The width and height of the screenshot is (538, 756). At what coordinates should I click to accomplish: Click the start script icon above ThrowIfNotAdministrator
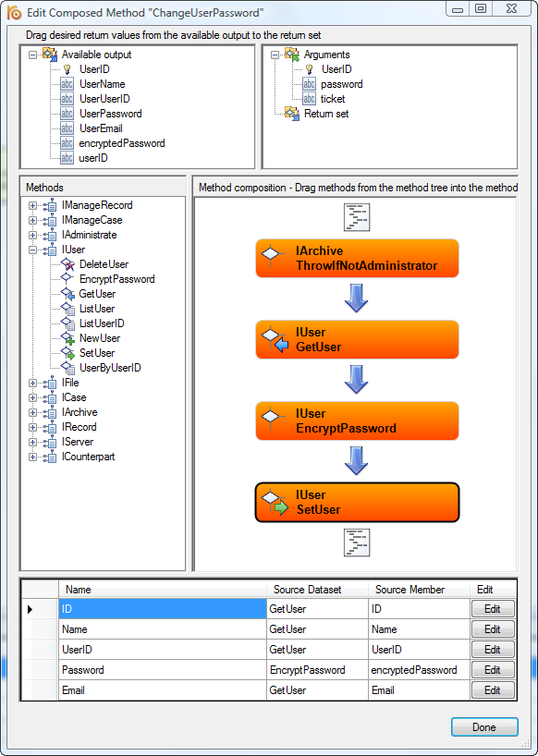pyautogui.click(x=357, y=217)
